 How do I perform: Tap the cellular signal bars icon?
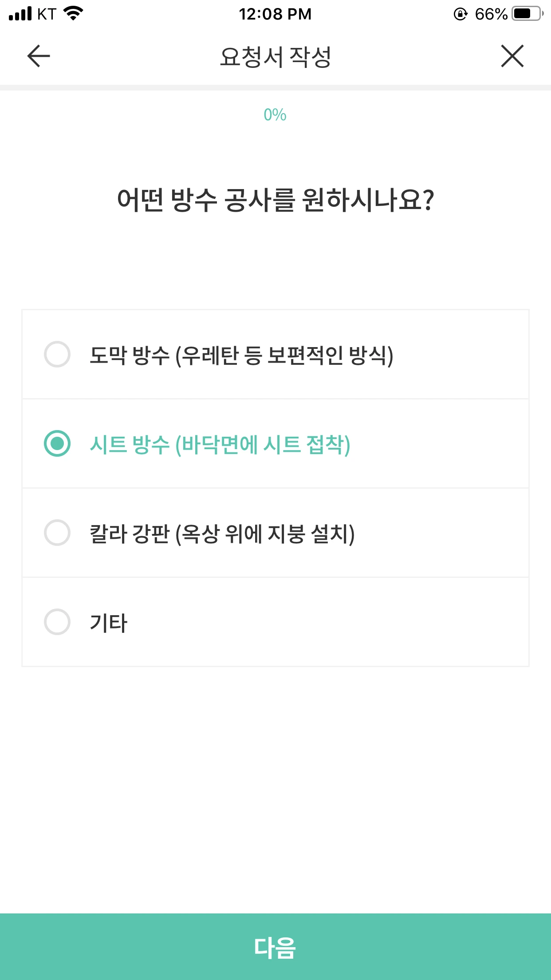(20, 14)
